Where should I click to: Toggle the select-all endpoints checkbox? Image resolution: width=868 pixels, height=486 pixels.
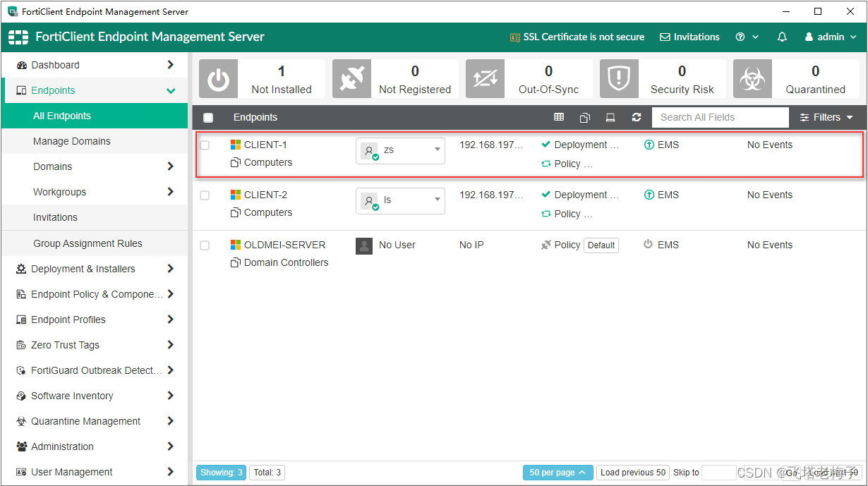click(208, 118)
